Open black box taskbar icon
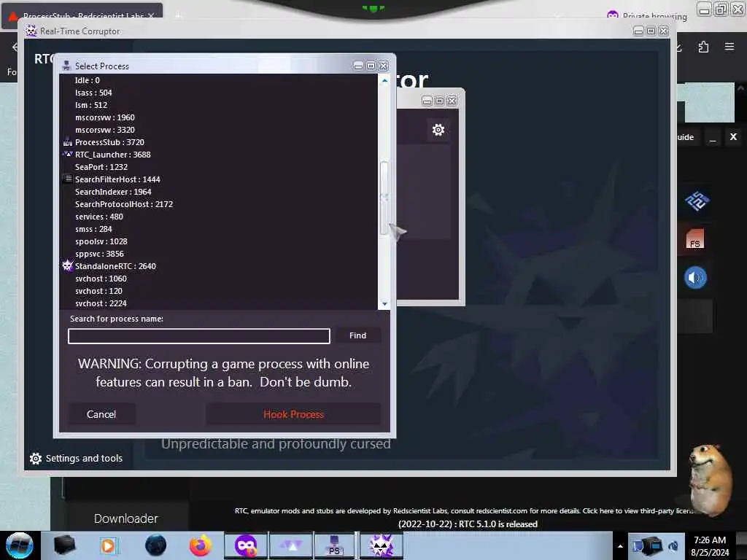Image resolution: width=747 pixels, height=560 pixels. pyautogui.click(x=64, y=545)
